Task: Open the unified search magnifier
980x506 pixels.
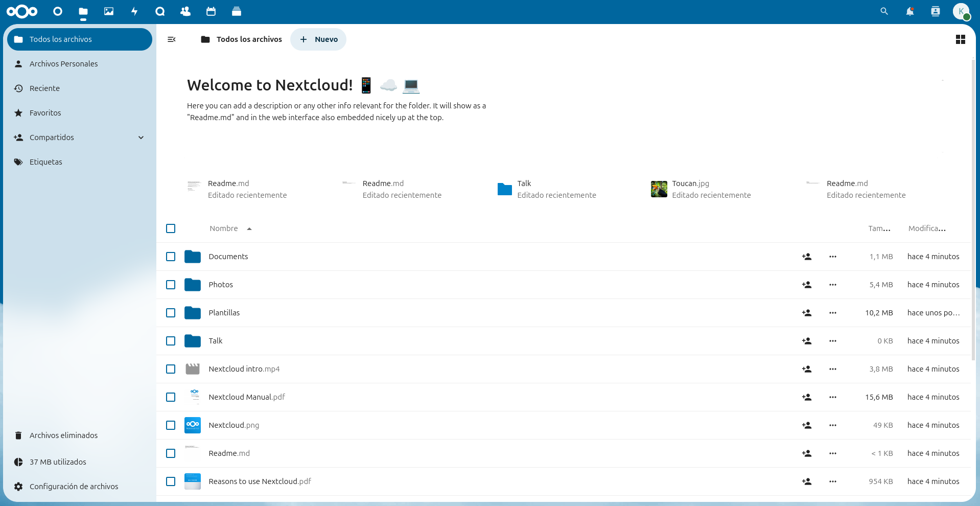Action: click(884, 11)
